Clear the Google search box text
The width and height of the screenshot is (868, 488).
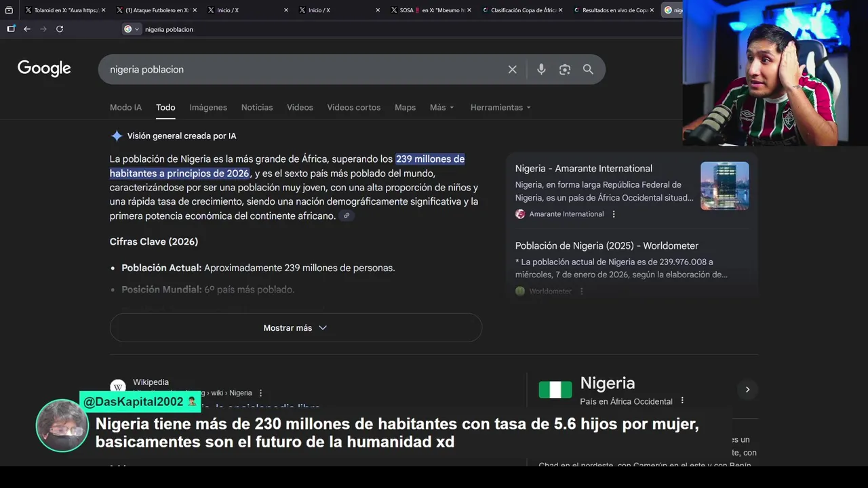(513, 69)
